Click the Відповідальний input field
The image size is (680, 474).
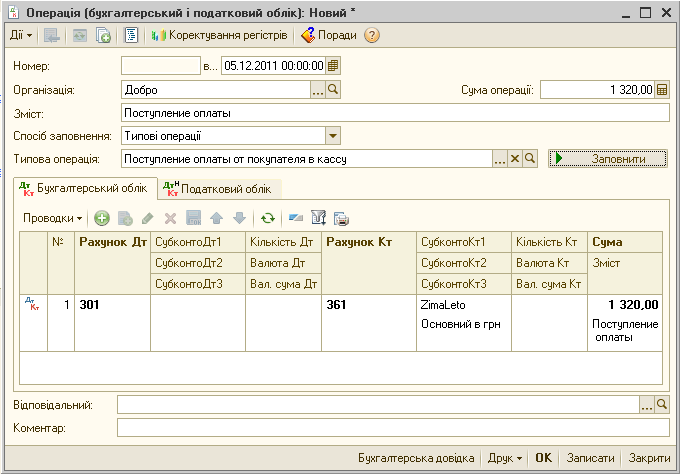(x=378, y=405)
